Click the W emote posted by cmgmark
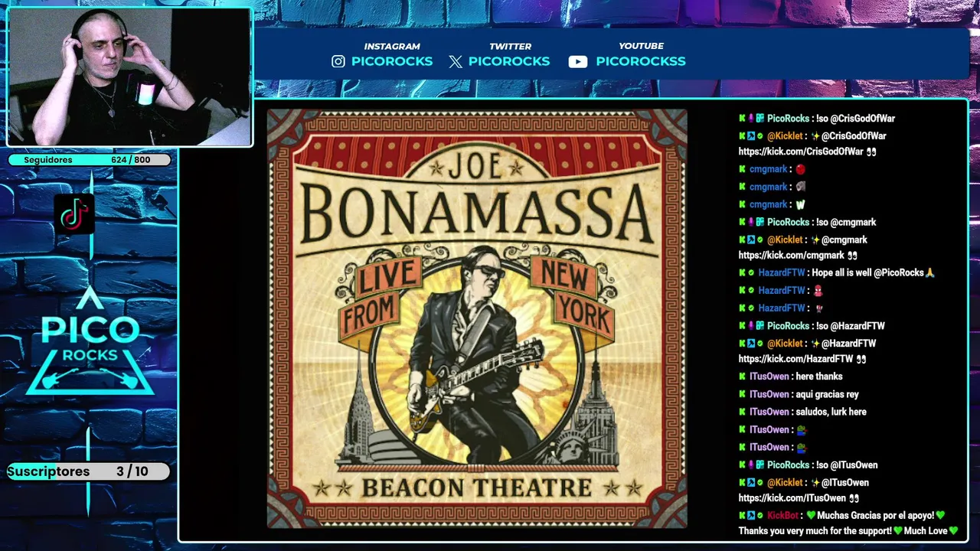Image resolution: width=980 pixels, height=551 pixels. tap(800, 204)
